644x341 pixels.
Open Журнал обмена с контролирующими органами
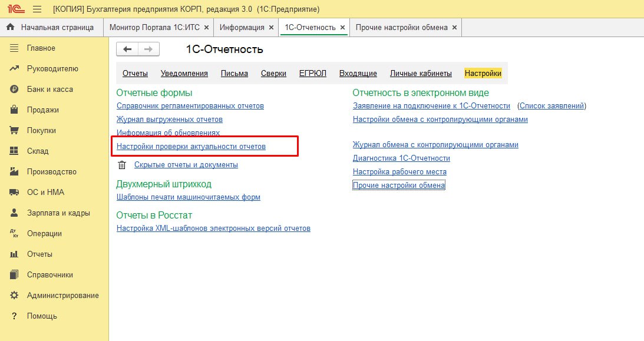pos(435,145)
